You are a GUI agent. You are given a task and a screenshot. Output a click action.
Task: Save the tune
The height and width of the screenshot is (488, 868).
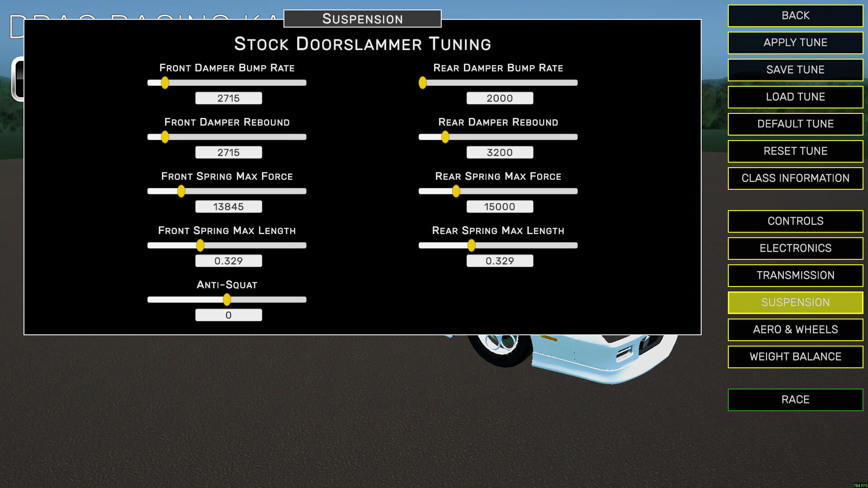coord(795,70)
